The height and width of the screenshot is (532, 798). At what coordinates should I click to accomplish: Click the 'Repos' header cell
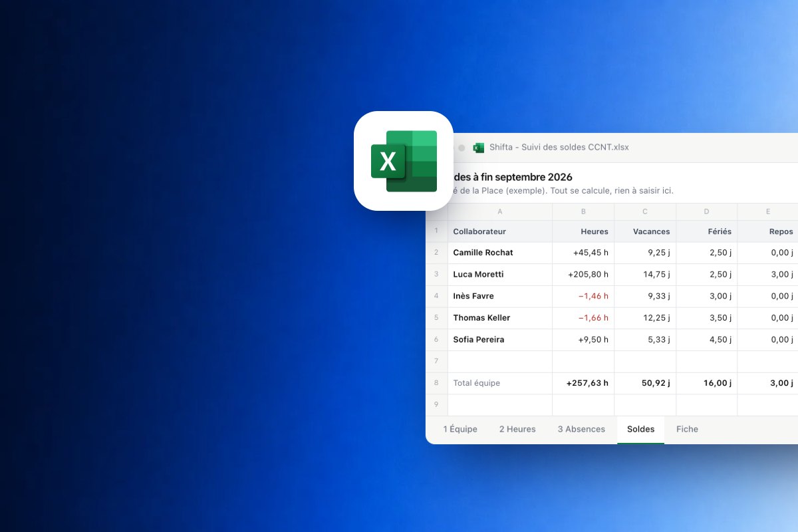pyautogui.click(x=767, y=231)
